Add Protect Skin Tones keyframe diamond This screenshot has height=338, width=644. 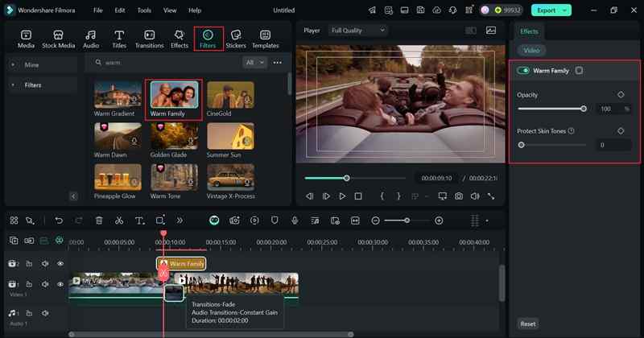click(621, 131)
